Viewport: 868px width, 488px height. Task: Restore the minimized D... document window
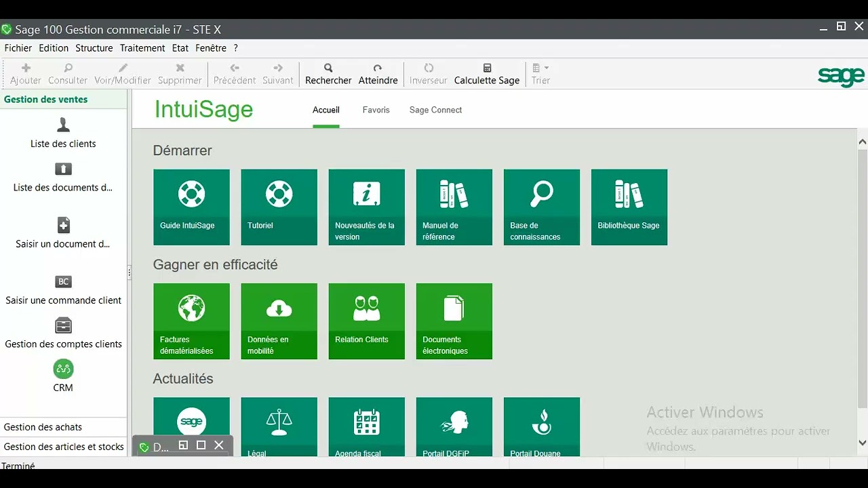click(183, 445)
